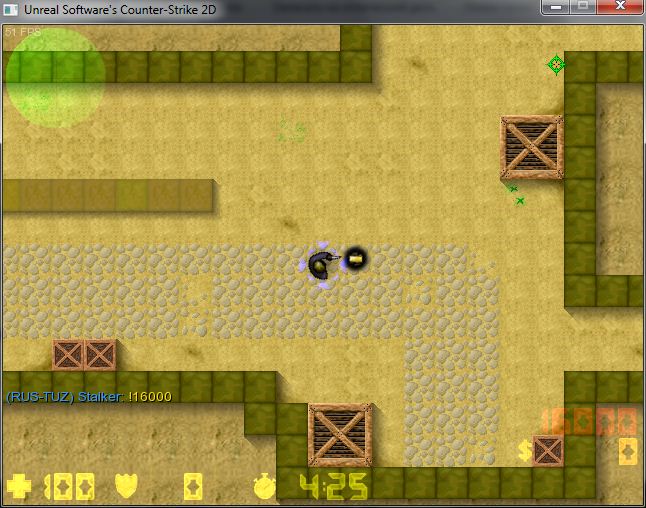Click the chat message !16000
The width and height of the screenshot is (646, 508).
[150, 397]
